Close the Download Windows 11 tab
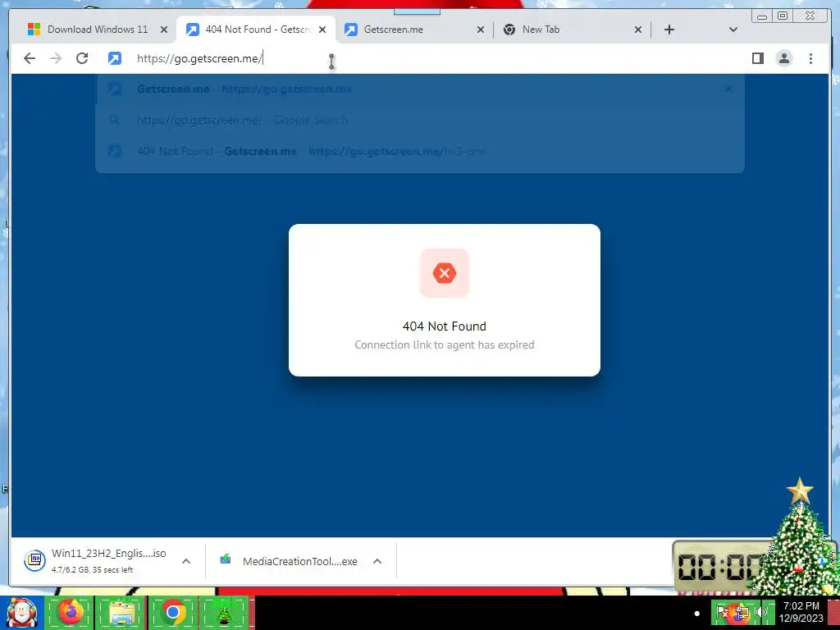 click(x=164, y=30)
